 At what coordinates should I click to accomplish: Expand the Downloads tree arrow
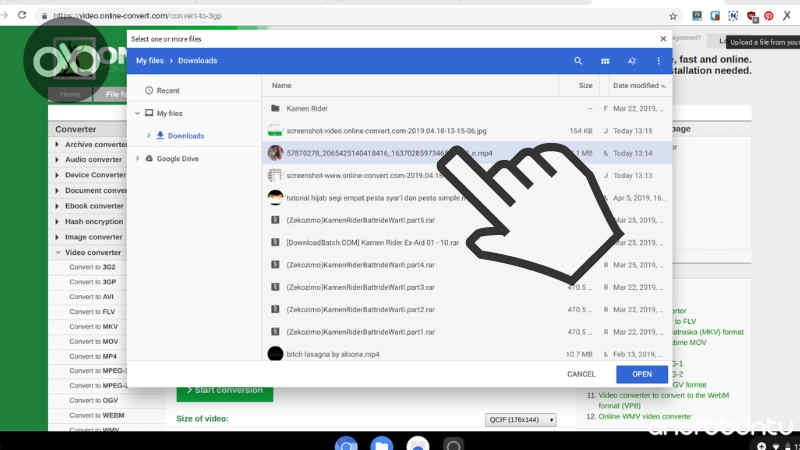tap(148, 136)
